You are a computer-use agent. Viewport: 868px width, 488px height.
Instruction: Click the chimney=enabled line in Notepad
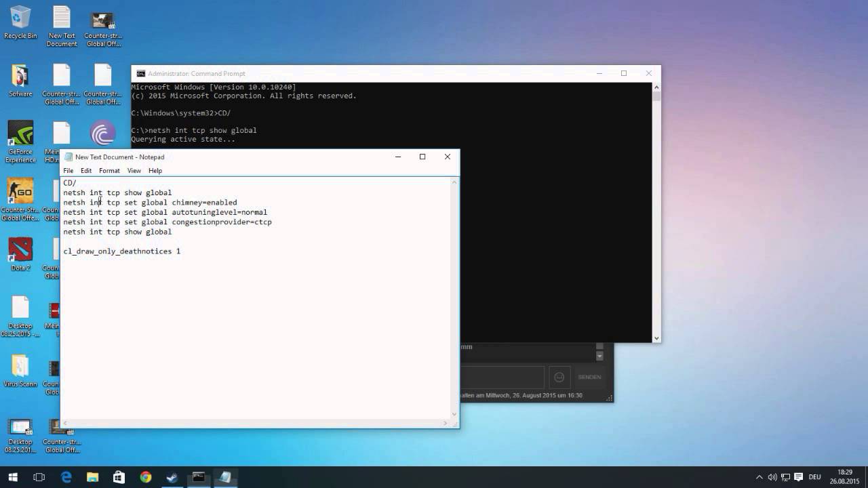click(x=151, y=202)
